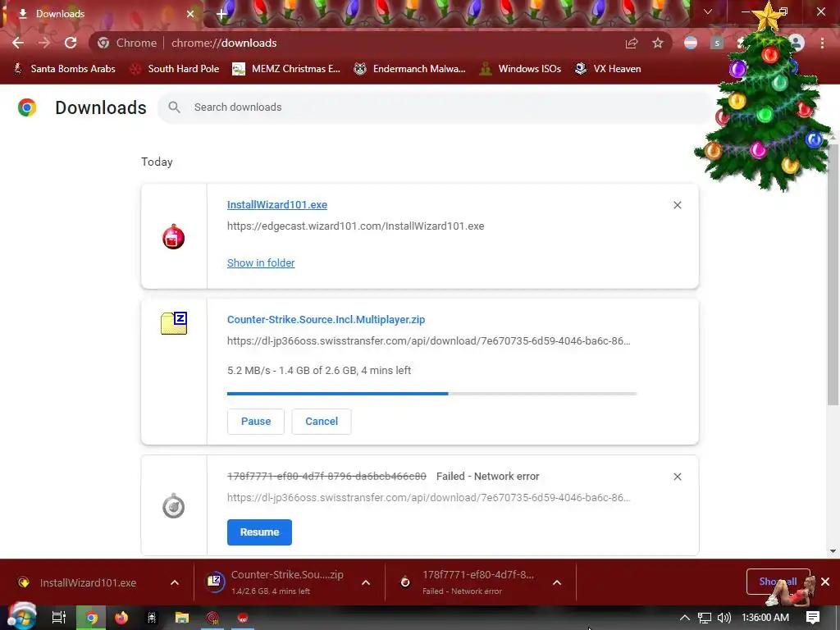Go back with the browser back arrow
This screenshot has height=630, width=840.
tap(18, 43)
